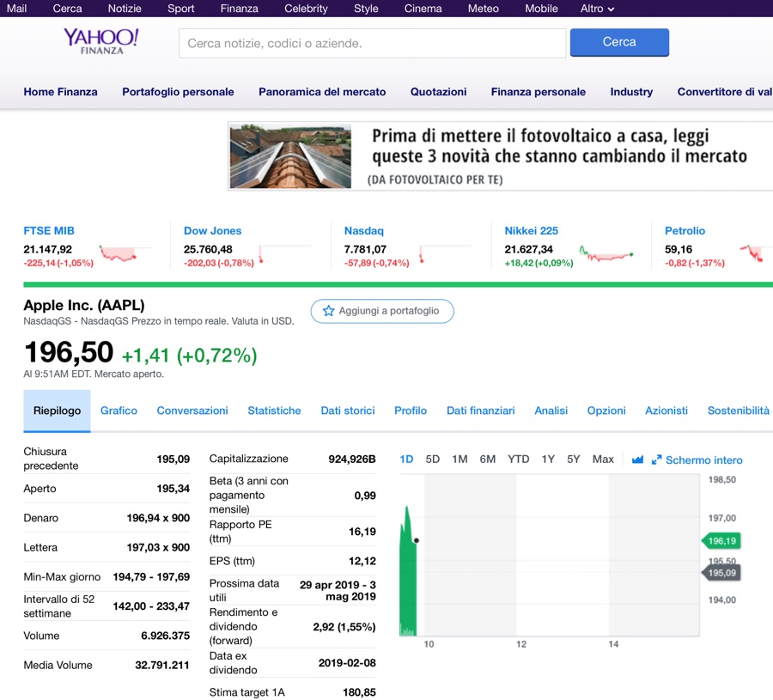Open Finanza in the top bar
The width and height of the screenshot is (773, 700).
(239, 9)
